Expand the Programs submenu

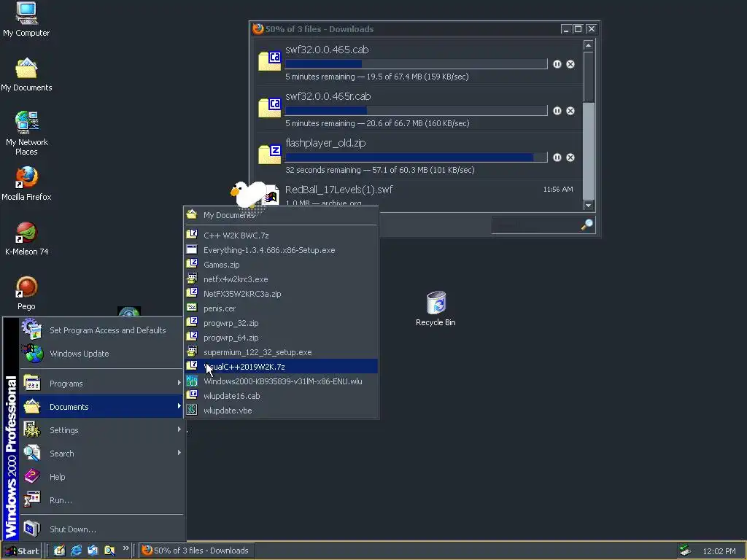(101, 384)
